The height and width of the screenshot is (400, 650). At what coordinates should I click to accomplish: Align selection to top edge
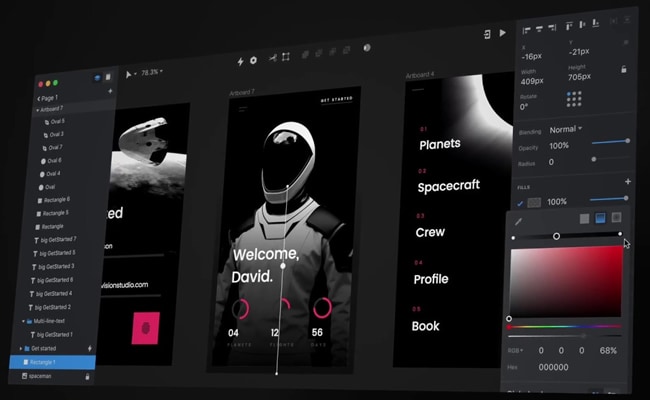click(x=569, y=26)
